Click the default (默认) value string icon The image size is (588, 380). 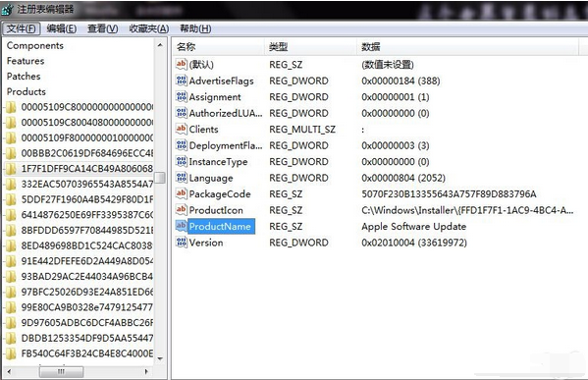182,64
